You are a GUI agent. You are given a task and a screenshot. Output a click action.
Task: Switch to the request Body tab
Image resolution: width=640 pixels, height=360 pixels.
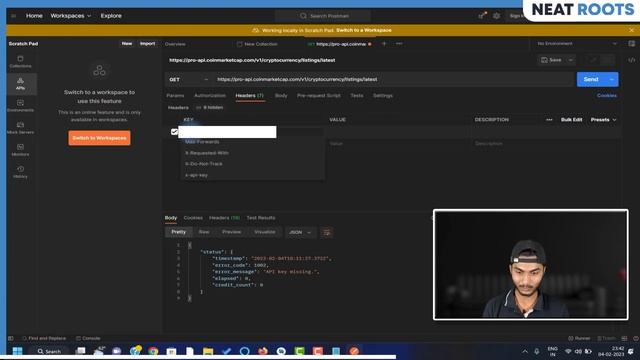[281, 96]
